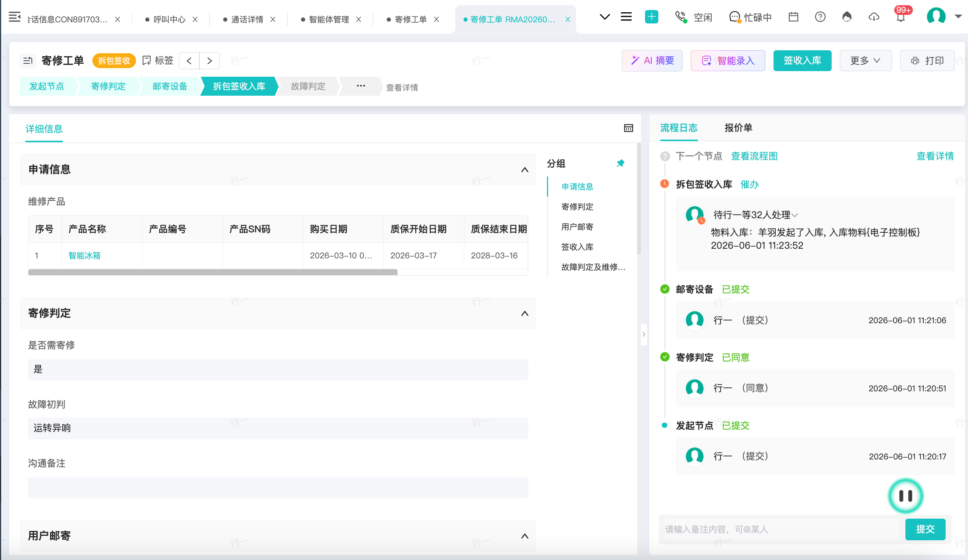Toggle record list icon beside 寄修工单 title

click(28, 61)
